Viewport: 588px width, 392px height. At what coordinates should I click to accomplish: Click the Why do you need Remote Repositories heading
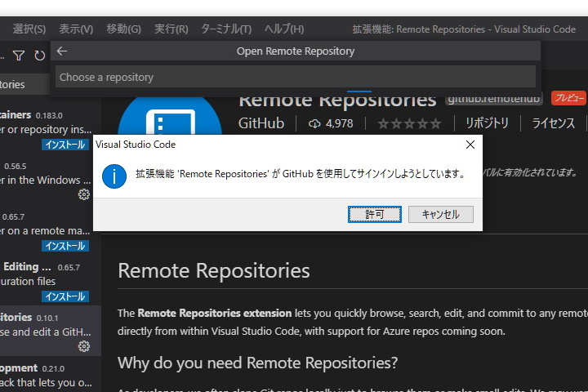pyautogui.click(x=257, y=363)
